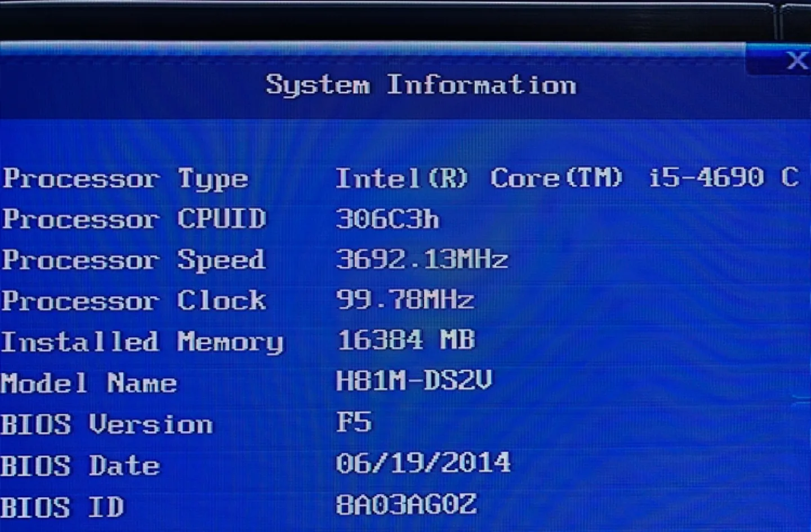Image resolution: width=811 pixels, height=532 pixels.
Task: Click the 8A03AG0Z BIOS ID value
Action: coord(406,504)
